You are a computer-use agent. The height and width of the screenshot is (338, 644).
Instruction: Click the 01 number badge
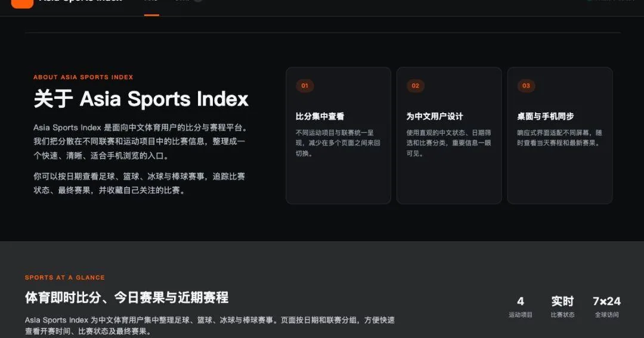tap(305, 86)
